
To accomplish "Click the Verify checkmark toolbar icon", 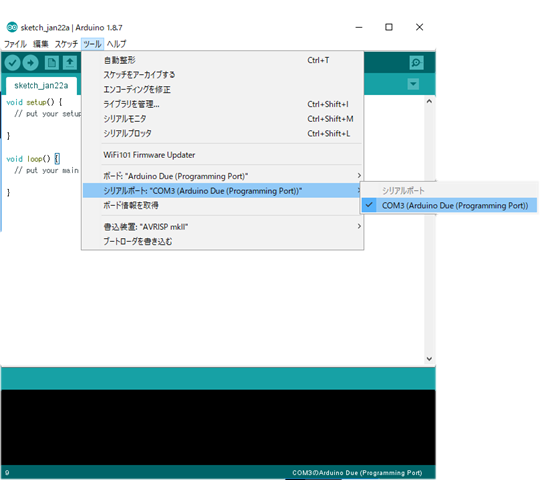I will (12, 63).
